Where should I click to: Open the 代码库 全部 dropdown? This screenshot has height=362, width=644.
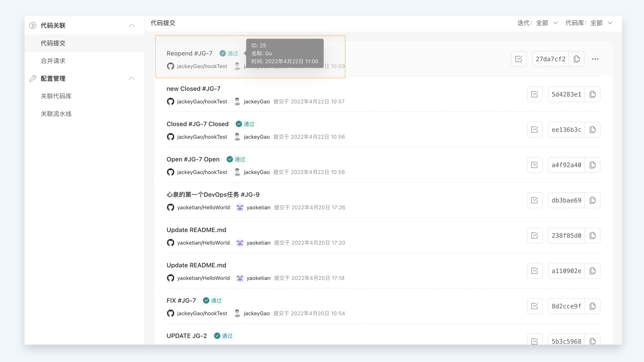[x=589, y=23]
